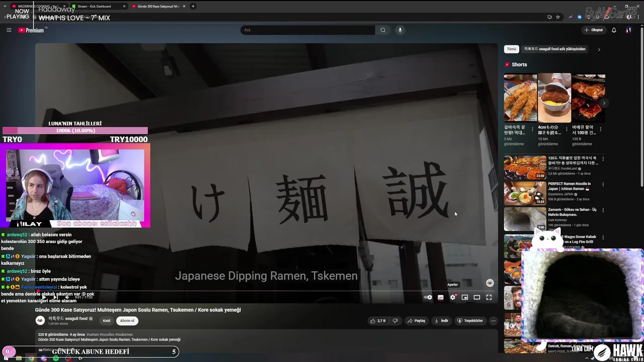Open options for the barbecue Short
Viewport: 644px width, 362px height.
601,129
